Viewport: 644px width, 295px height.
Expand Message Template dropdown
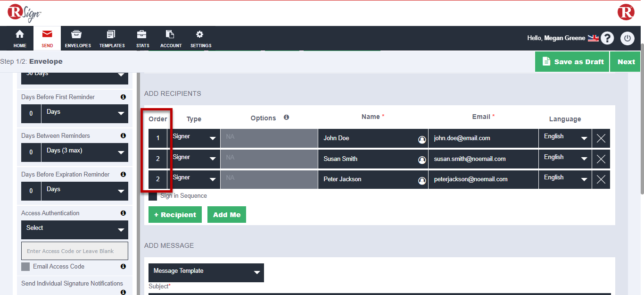206,272
